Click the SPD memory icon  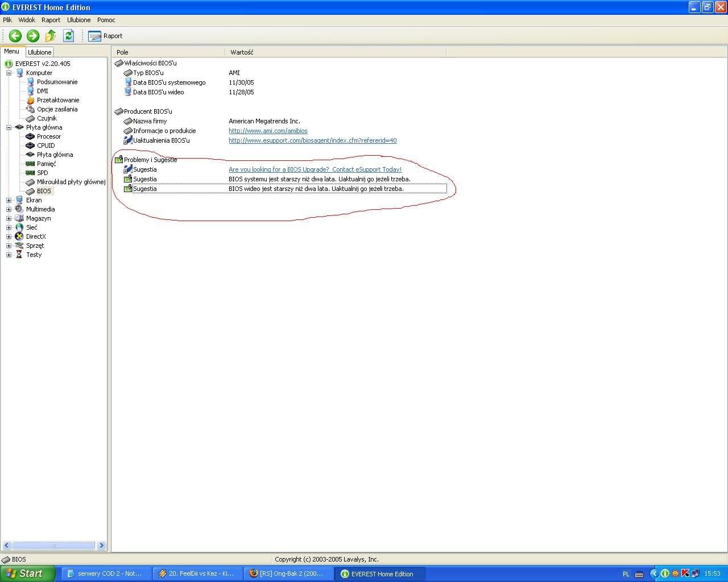click(30, 173)
